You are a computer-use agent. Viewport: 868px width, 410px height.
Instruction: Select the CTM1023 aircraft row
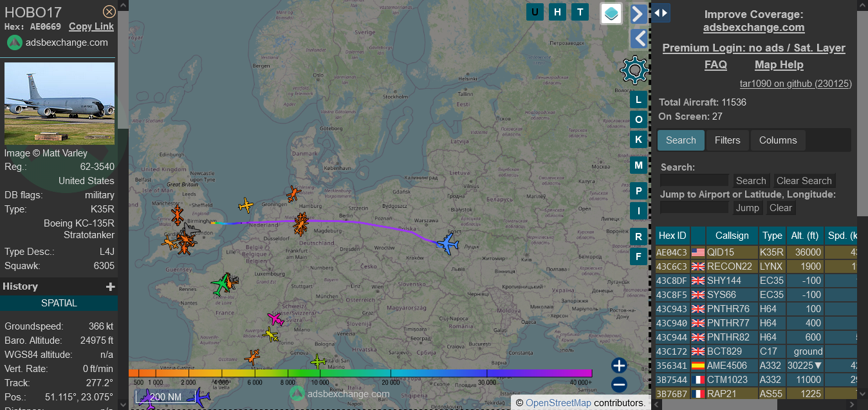pos(756,380)
